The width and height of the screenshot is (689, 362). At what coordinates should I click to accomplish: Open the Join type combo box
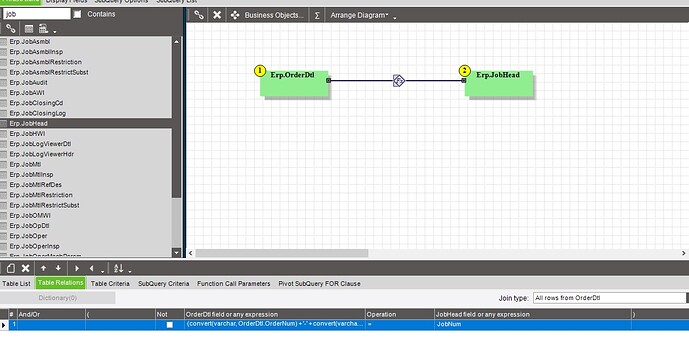pos(610,298)
